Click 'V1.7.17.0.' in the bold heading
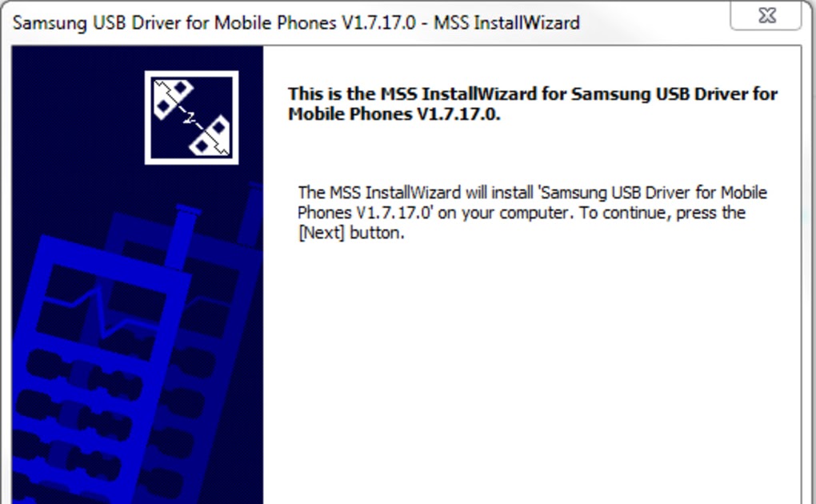The width and height of the screenshot is (816, 504). (x=459, y=114)
